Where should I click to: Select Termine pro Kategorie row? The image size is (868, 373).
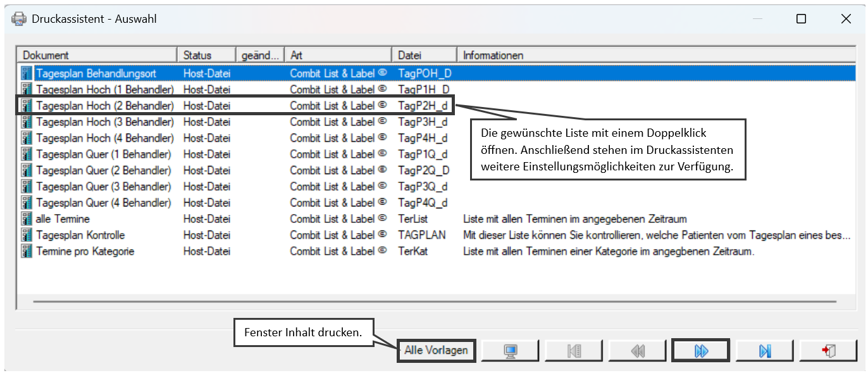tap(437, 251)
